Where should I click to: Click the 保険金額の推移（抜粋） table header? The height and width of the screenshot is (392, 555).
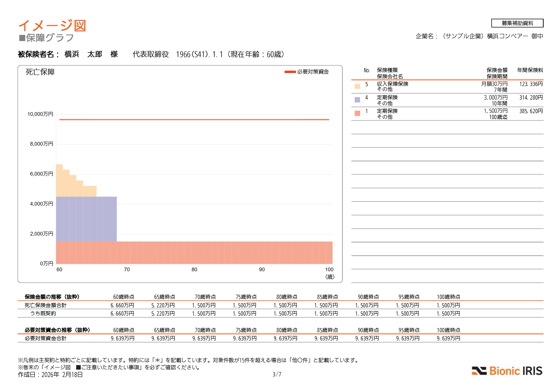click(52, 297)
